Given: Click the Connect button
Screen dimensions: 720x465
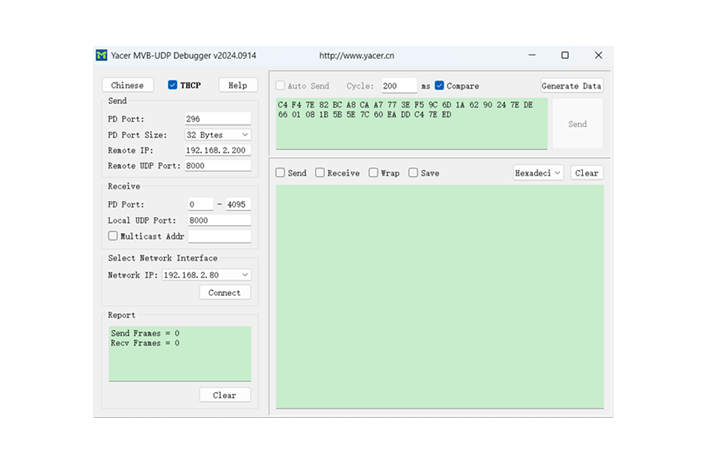Looking at the screenshot, I should tap(225, 292).
